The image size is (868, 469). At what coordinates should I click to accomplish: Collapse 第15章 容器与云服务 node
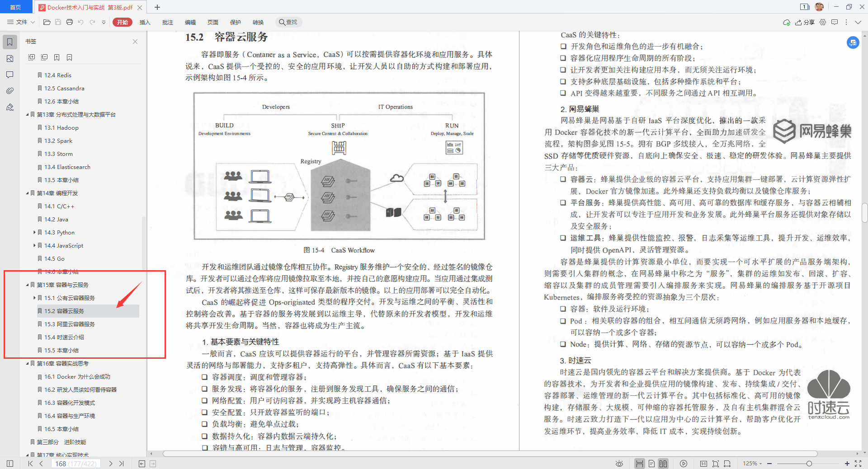pos(27,285)
